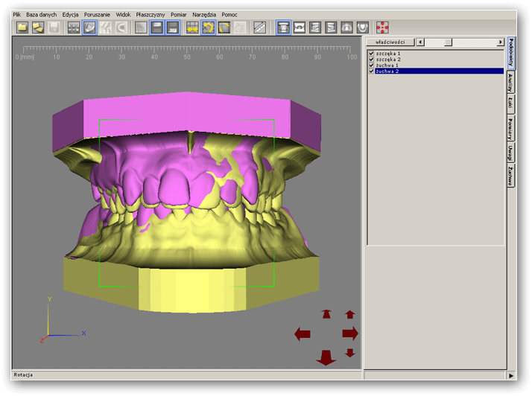Image resolution: width=532 pixels, height=396 pixels.
Task: Open the Płaszczyzny menu
Action: [x=151, y=15]
